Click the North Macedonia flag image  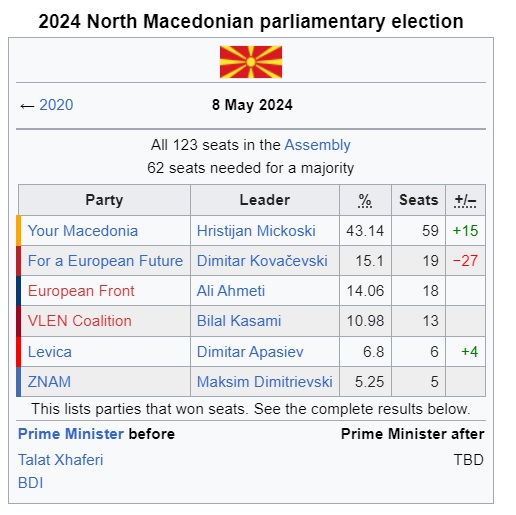coord(251,62)
